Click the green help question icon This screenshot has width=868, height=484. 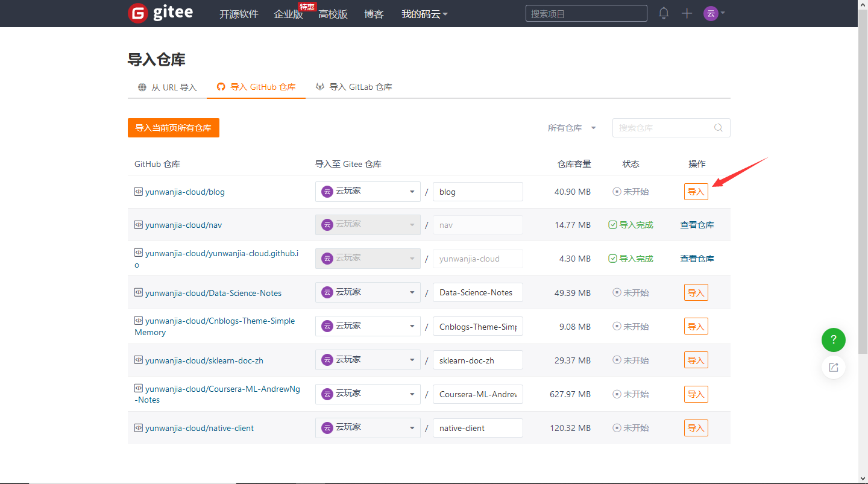point(834,340)
